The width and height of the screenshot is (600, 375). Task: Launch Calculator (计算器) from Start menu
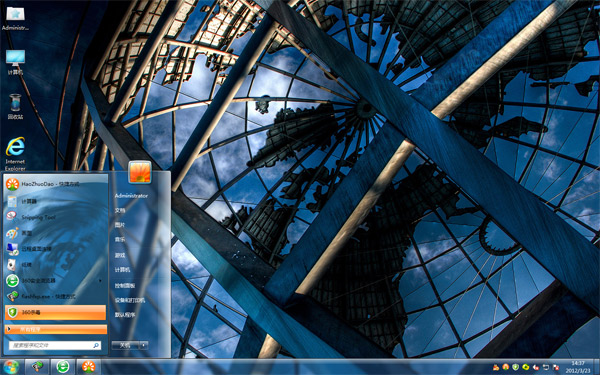(x=56, y=201)
